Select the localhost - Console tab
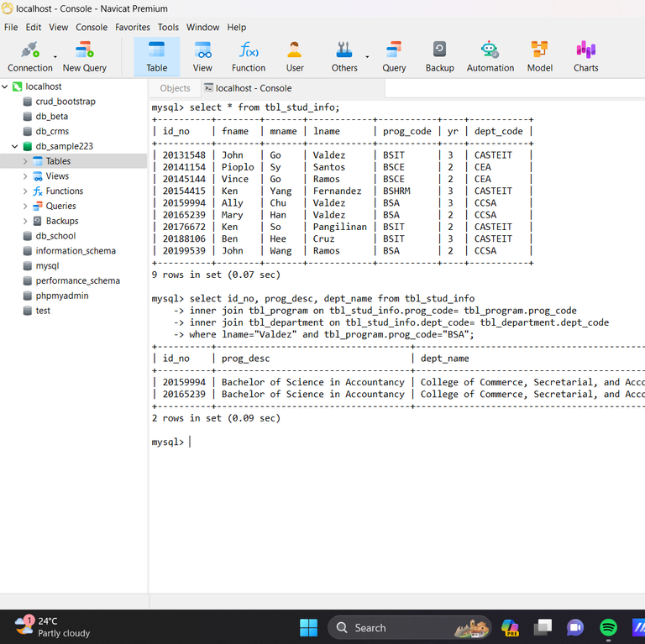 (x=254, y=88)
